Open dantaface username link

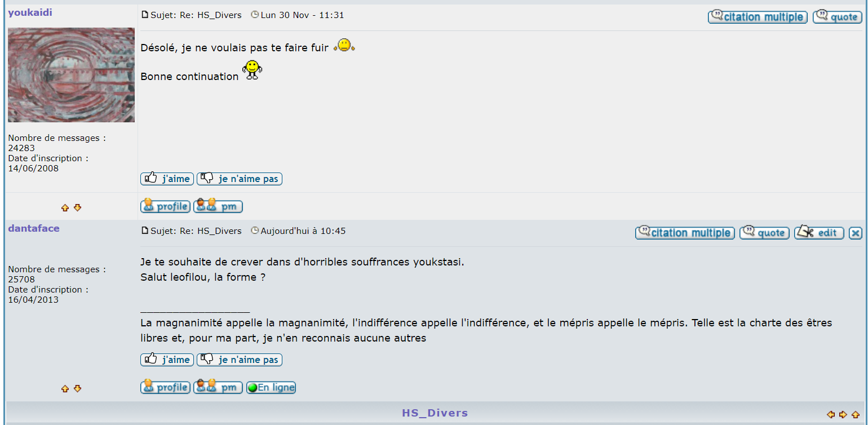coord(34,228)
